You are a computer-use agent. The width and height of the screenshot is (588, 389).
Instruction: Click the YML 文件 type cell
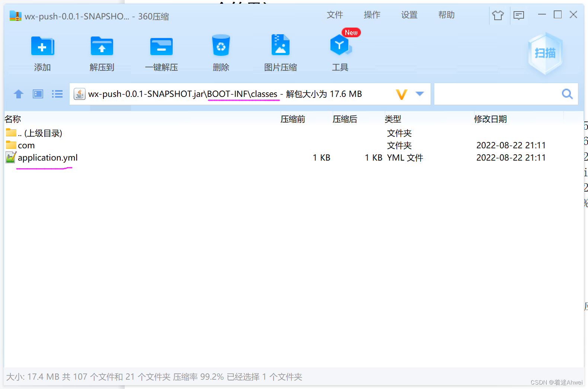405,158
